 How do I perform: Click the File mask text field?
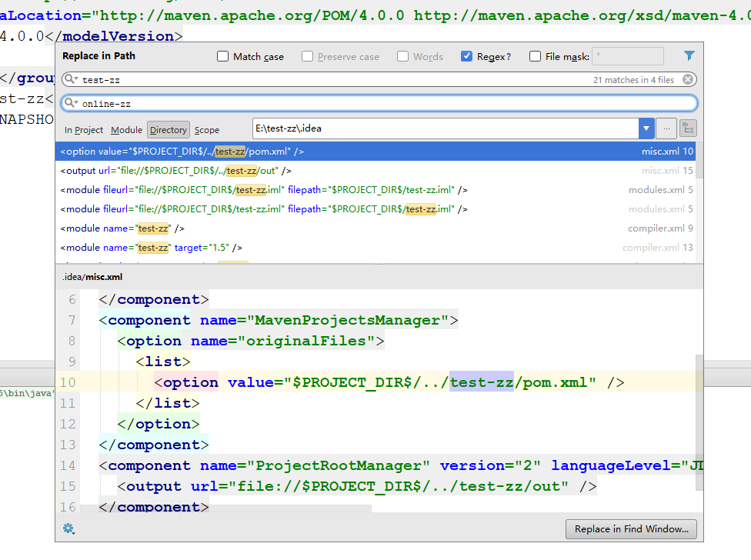(628, 56)
